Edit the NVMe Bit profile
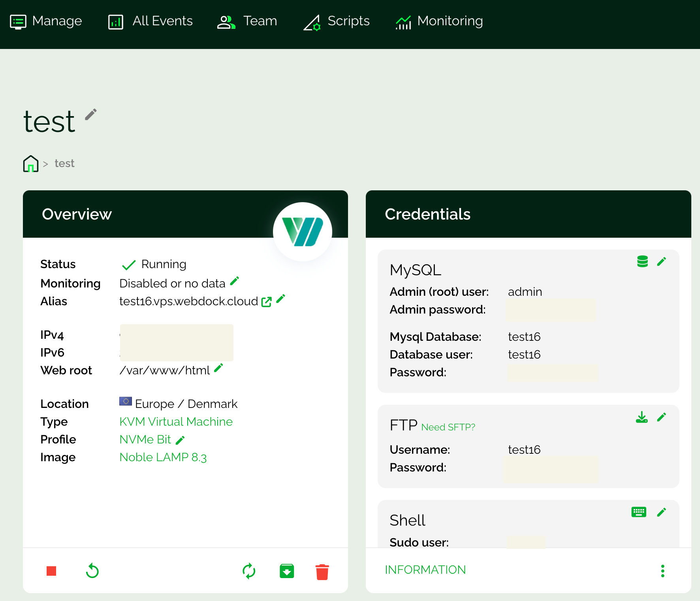This screenshot has height=601, width=700. coord(180,440)
